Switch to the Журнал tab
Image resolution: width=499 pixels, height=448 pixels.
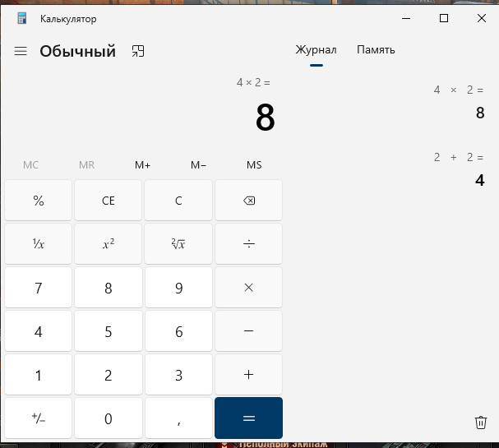pos(316,50)
